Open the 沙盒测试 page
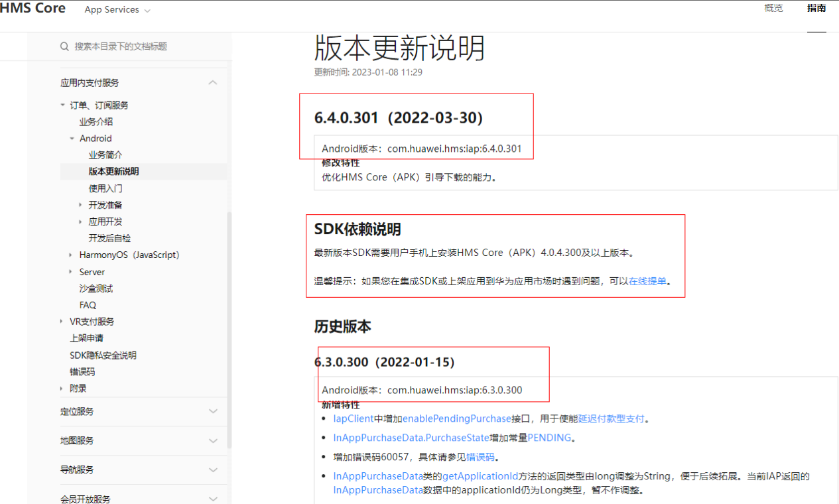 (96, 288)
